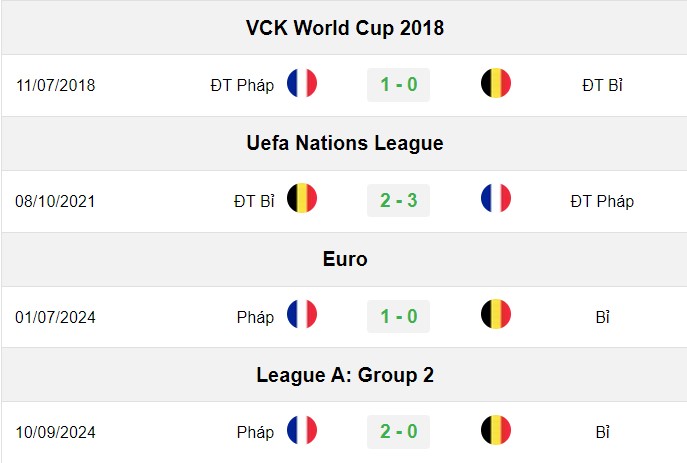Click Belgium flag in 10/09/2024 match

click(x=496, y=430)
